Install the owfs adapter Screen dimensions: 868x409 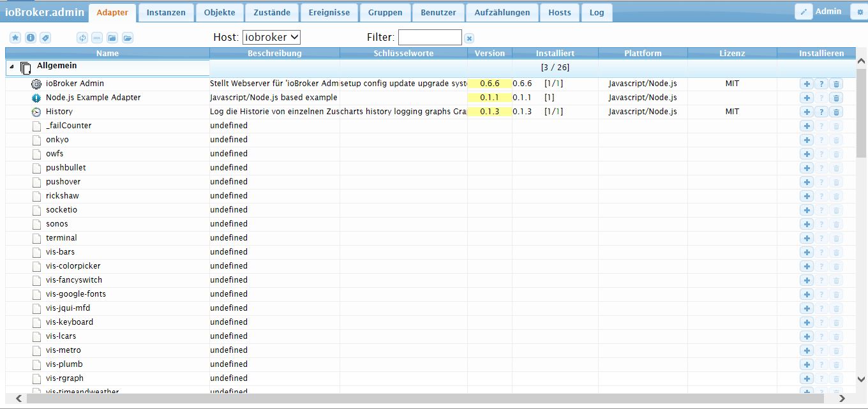807,154
